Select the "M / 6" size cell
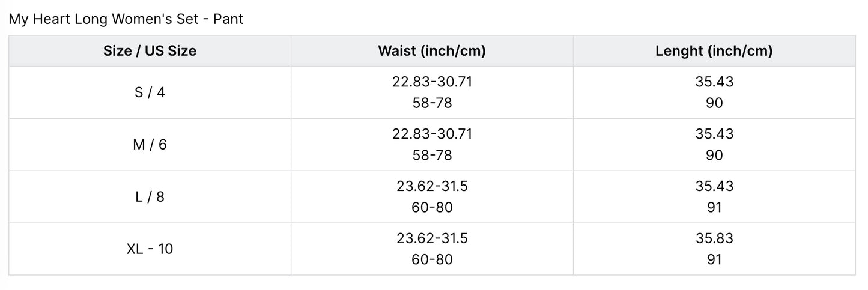This screenshot has width=868, height=290. click(x=150, y=145)
